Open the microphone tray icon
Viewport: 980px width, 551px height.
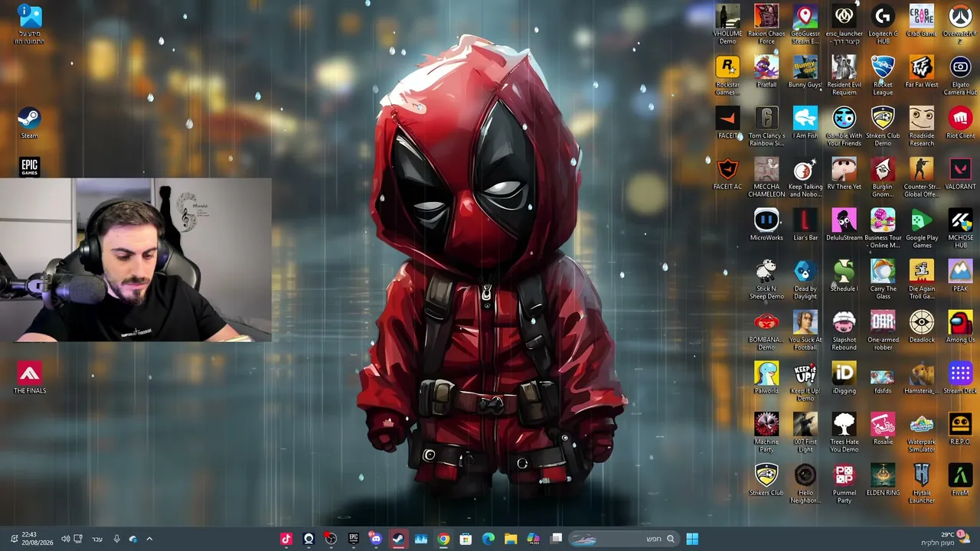116,539
